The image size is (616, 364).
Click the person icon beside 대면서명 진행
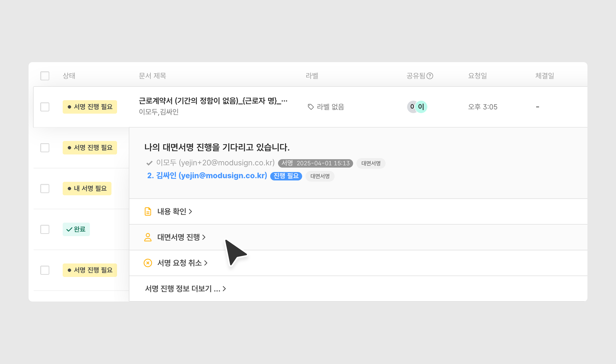(148, 237)
